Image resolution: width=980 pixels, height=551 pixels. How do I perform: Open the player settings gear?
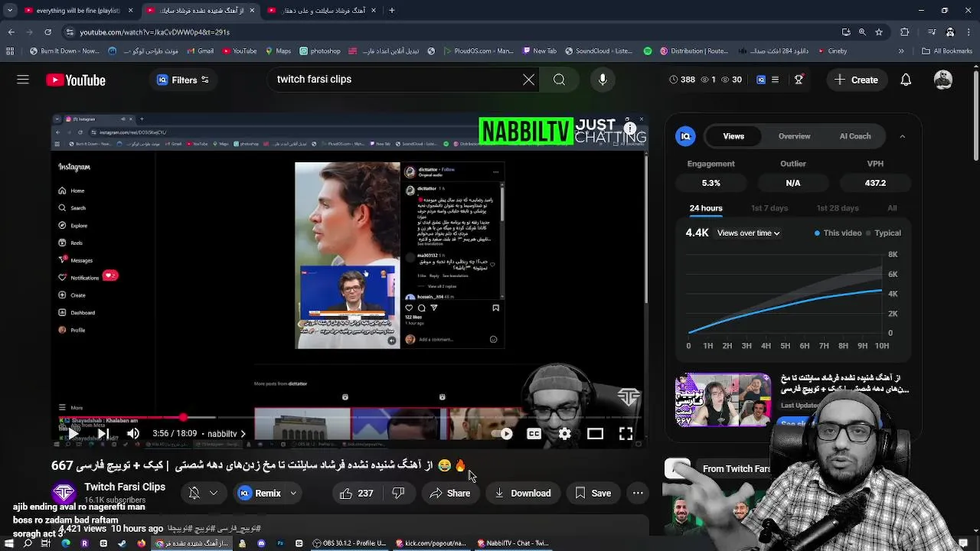point(564,434)
